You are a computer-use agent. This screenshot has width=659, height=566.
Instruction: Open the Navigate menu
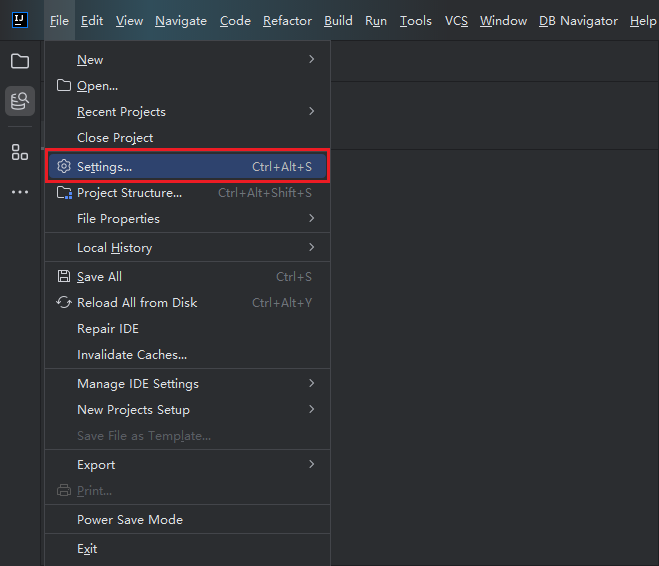pos(181,21)
